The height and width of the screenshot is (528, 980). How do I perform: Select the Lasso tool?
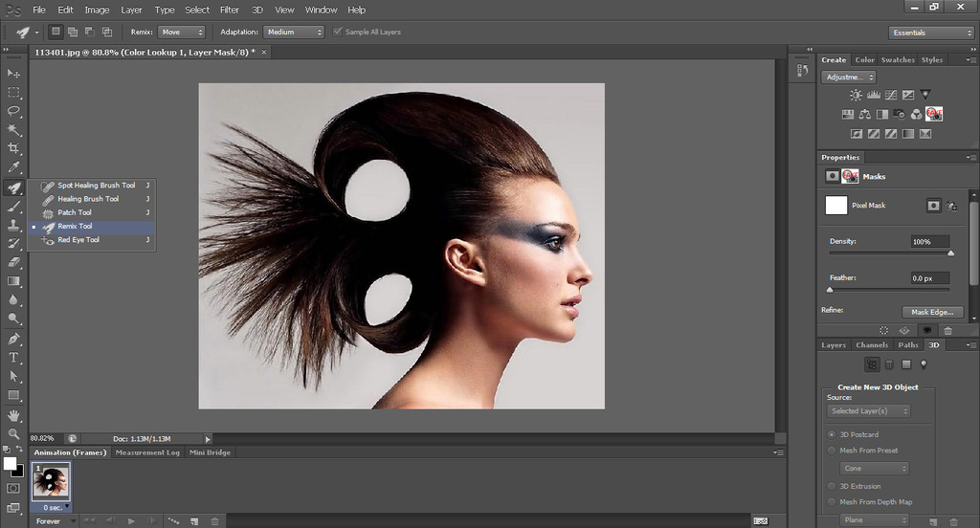point(13,111)
